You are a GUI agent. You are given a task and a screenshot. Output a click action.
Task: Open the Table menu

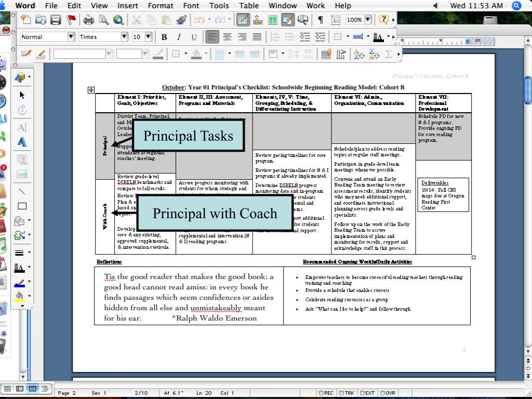click(x=249, y=6)
